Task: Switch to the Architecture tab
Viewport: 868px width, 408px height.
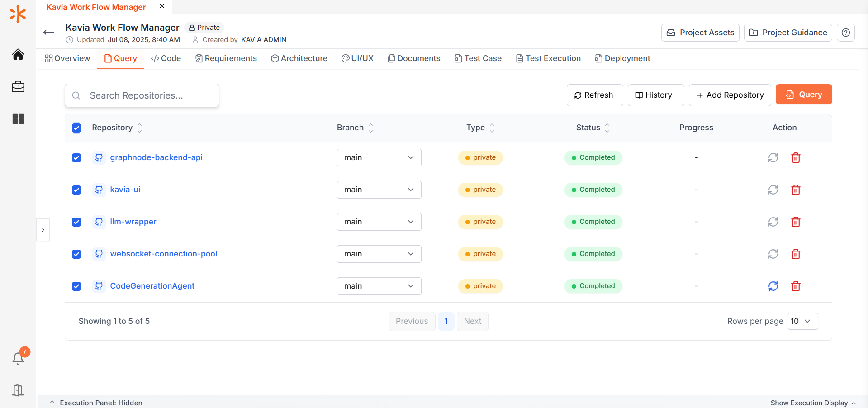Action: pyautogui.click(x=299, y=58)
